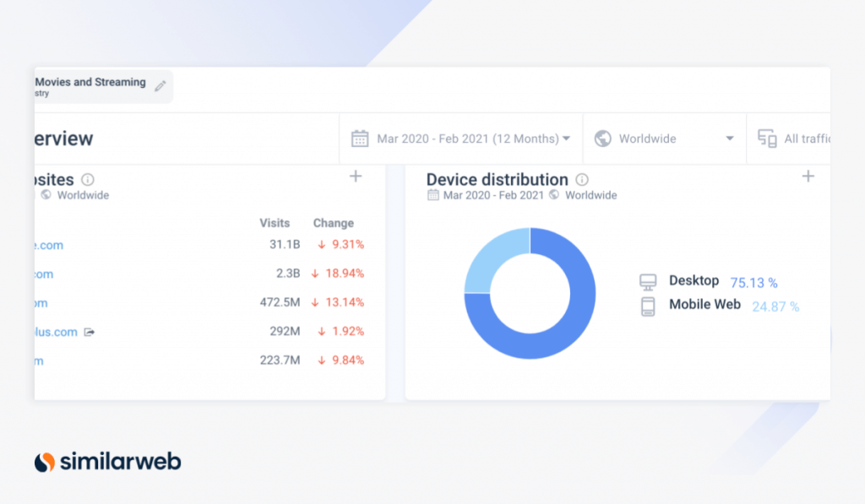The width and height of the screenshot is (865, 504).
Task: Select the All traffic channels icon
Action: (768, 138)
